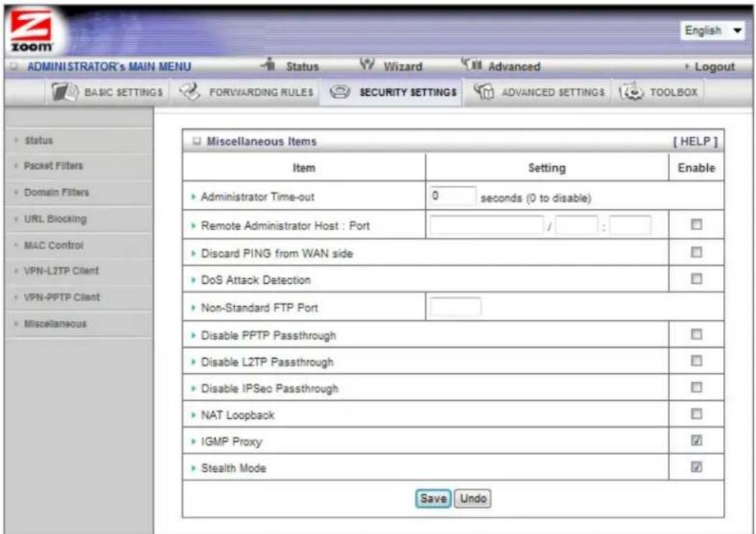Screen dimensions: 756x534
Task: Click arrow beside DoS Attack Detection
Action: 193,280
